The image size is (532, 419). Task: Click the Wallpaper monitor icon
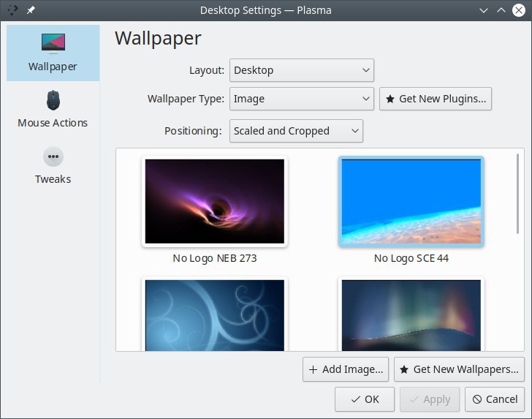[x=53, y=43]
